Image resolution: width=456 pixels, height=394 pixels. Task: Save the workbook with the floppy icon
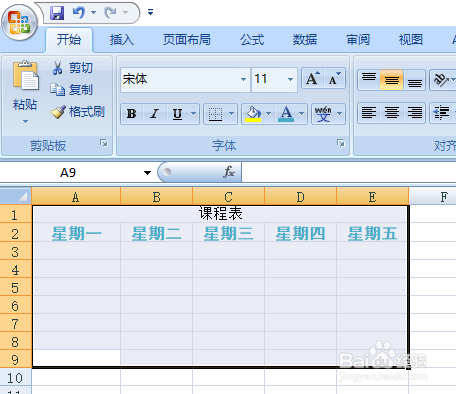coord(57,13)
